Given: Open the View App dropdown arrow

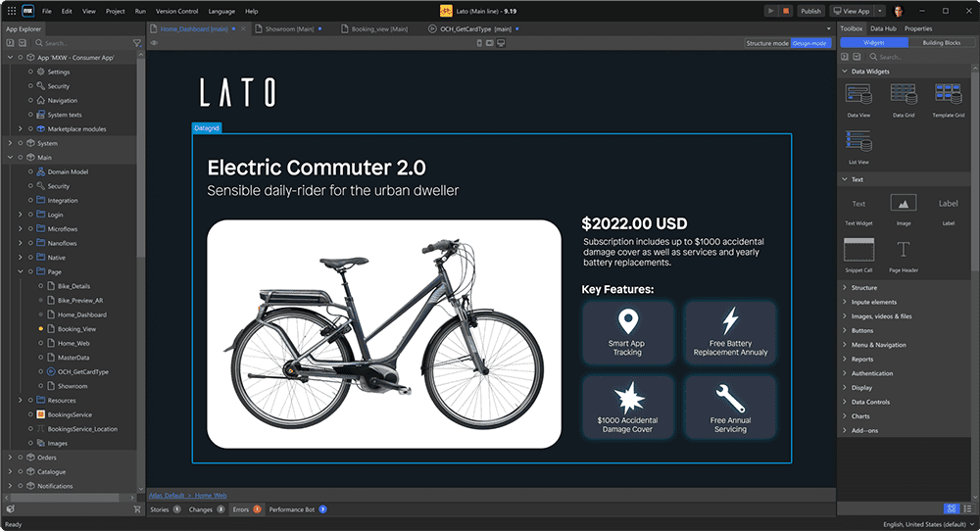Looking at the screenshot, I should tap(880, 11).
